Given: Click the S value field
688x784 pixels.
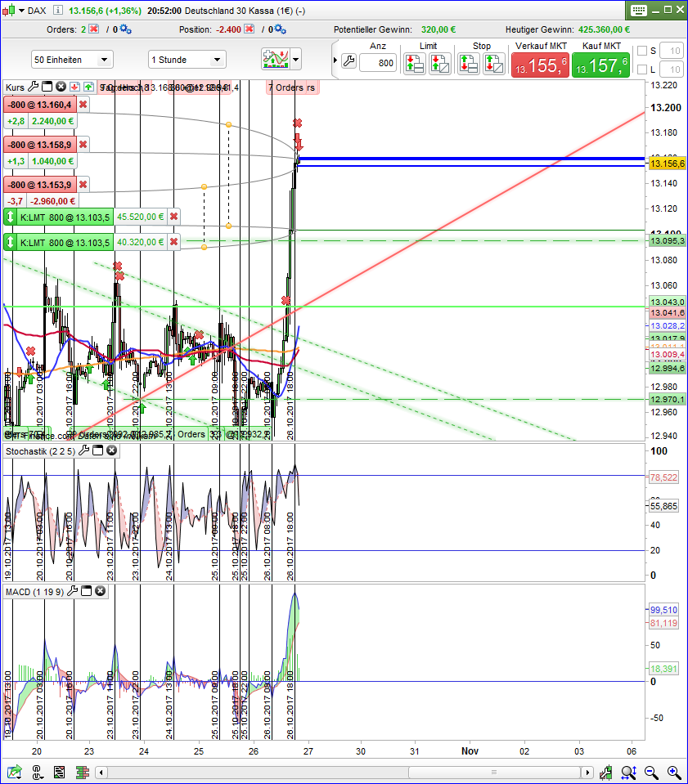Looking at the screenshot, I should 672,51.
